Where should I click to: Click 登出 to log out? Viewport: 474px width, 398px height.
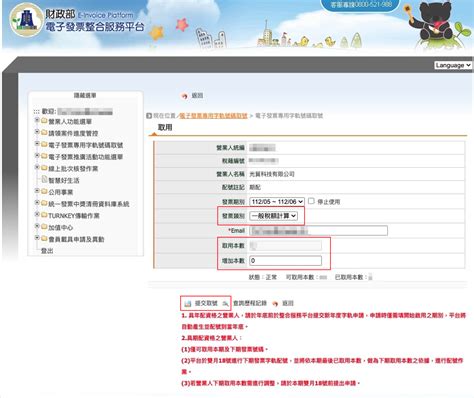tap(47, 251)
